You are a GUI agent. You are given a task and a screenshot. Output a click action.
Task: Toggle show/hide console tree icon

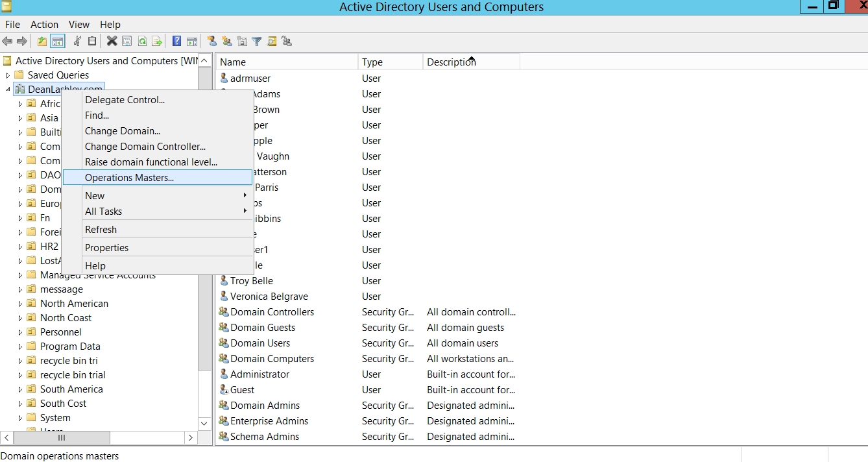pos(58,42)
